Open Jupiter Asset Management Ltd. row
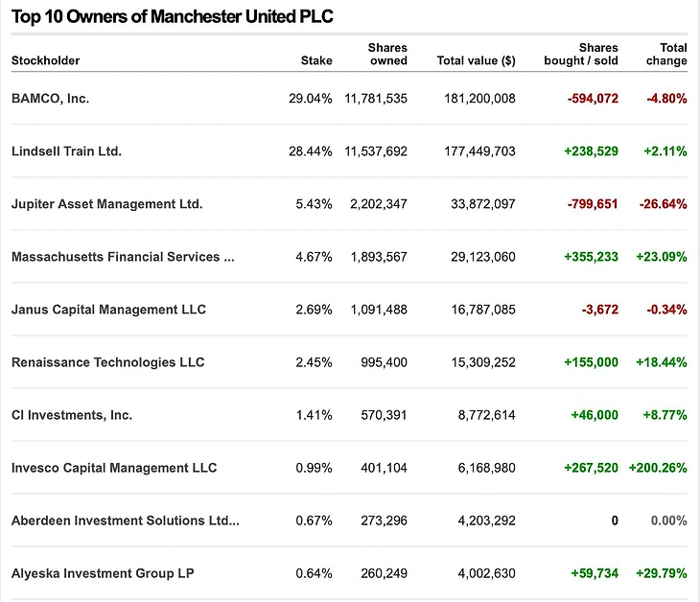The width and height of the screenshot is (700, 602). [x=106, y=203]
